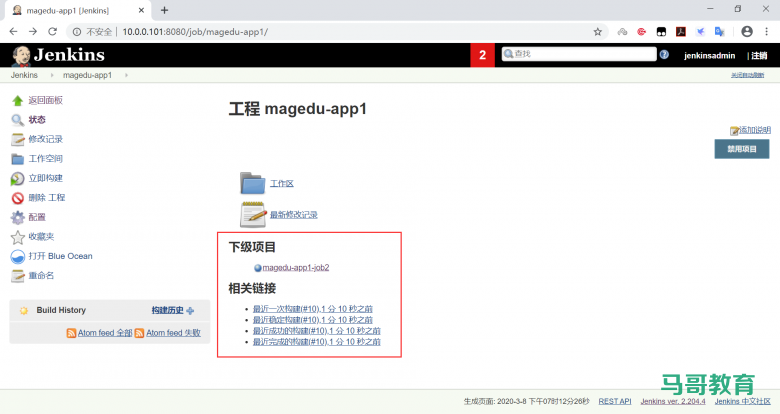Open the Atom feed 失败 link

pyautogui.click(x=173, y=333)
